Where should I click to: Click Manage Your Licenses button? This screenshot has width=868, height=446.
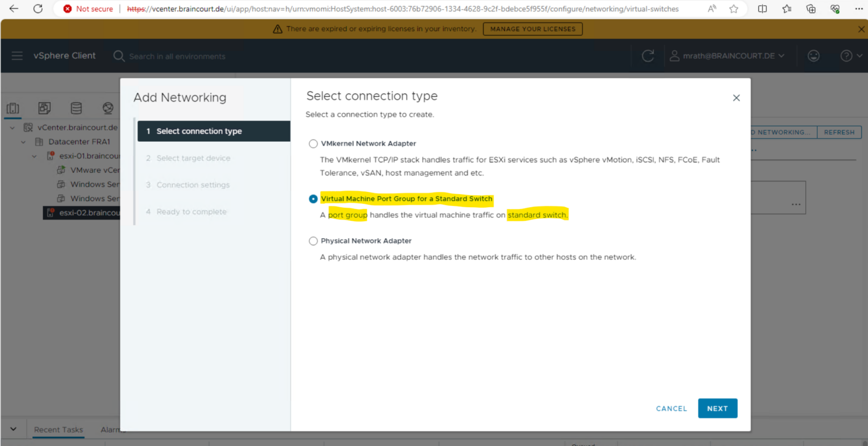[x=532, y=29]
